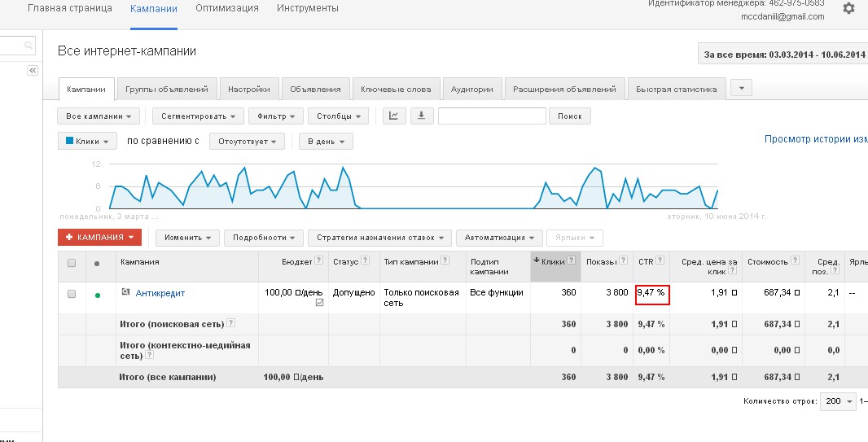Tick the select-all checkbox in table header
This screenshot has width=868, height=442.
pos(72,263)
